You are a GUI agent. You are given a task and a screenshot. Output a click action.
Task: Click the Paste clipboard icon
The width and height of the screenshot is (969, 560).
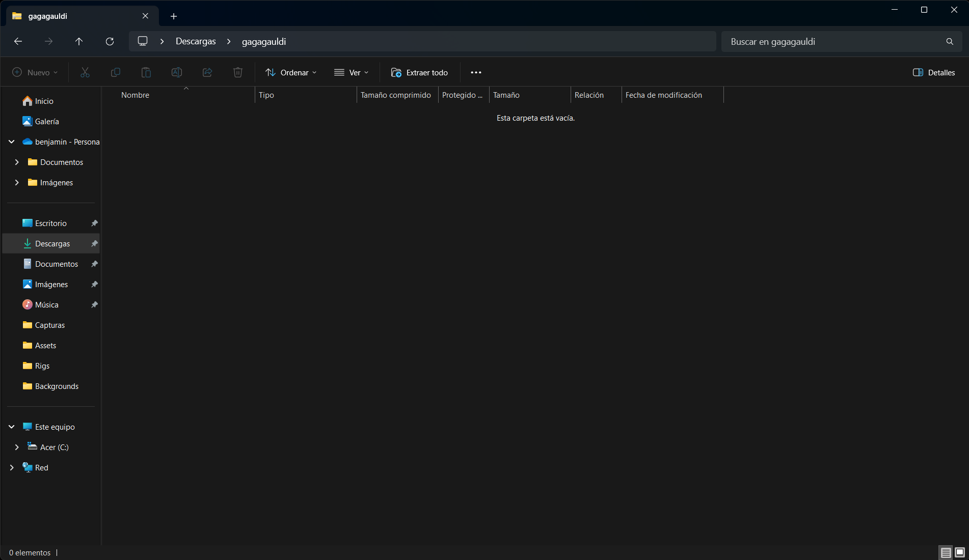[146, 72]
